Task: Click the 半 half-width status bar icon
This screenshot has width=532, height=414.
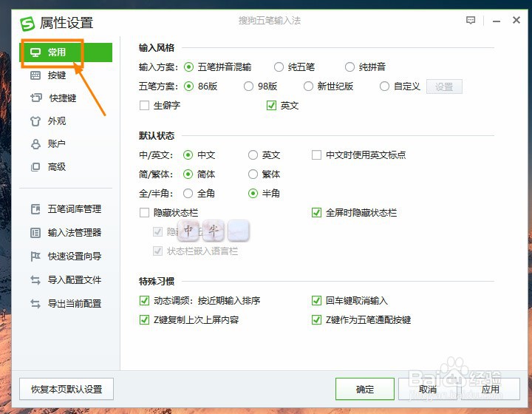Action: [x=214, y=231]
